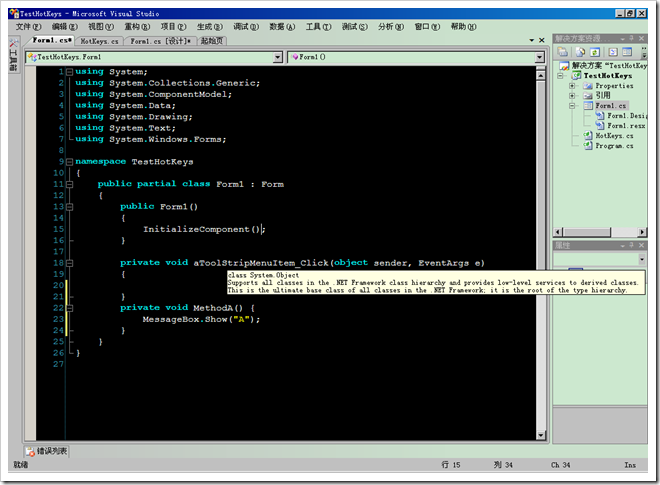Open the 文件(F) menu

(28, 27)
